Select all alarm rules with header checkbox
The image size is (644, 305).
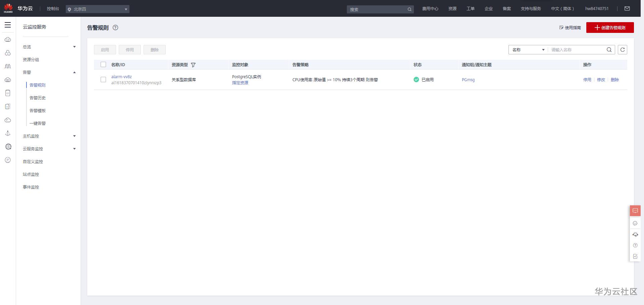click(x=103, y=64)
